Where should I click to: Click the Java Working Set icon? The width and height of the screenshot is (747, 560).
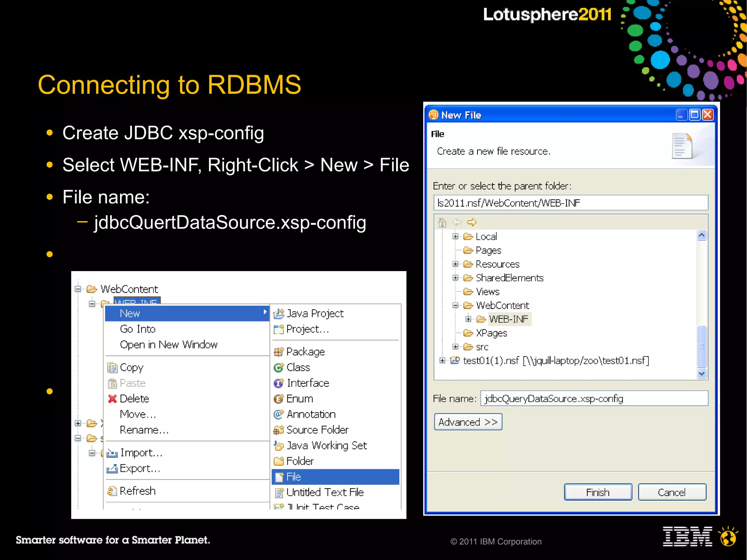coord(279,446)
